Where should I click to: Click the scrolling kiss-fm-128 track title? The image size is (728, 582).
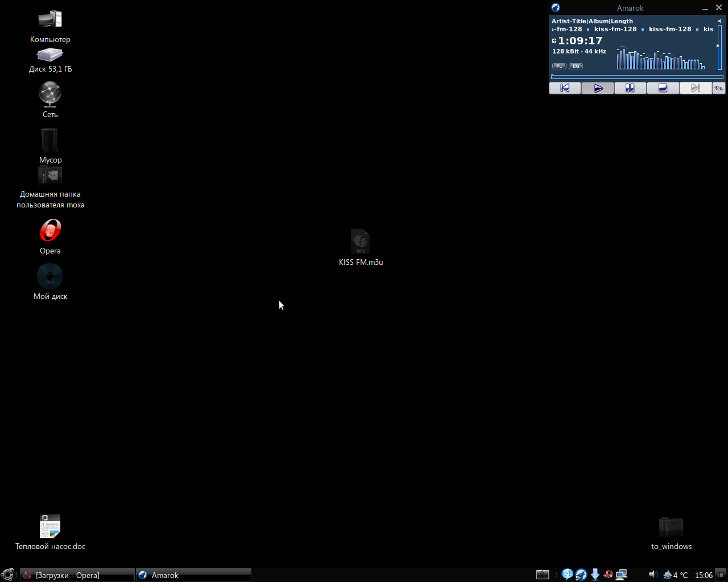click(x=632, y=29)
